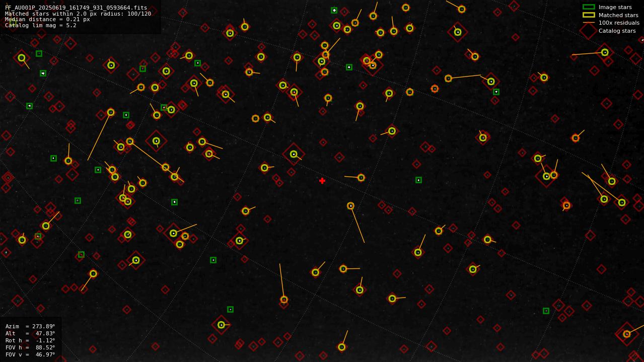
Task: Click the green Image stars legend box
Action: click(x=589, y=7)
